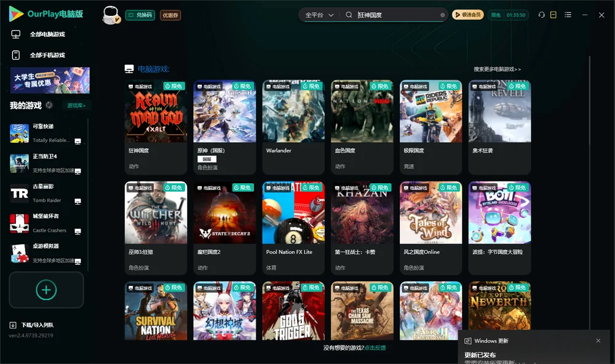Screen dimensions: 615x364
Task: Open the list menu icon in title bar
Action: pos(568,15)
